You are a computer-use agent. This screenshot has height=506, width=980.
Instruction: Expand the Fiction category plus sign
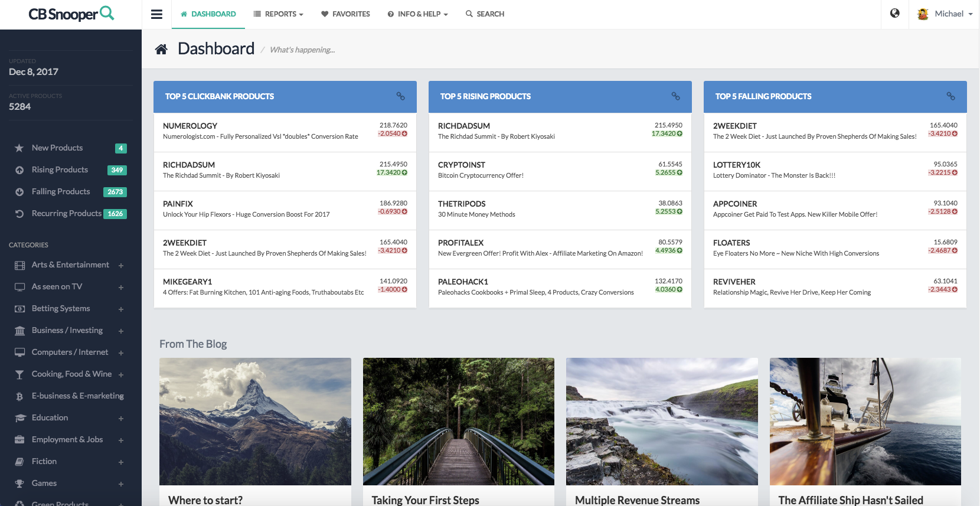[121, 462]
